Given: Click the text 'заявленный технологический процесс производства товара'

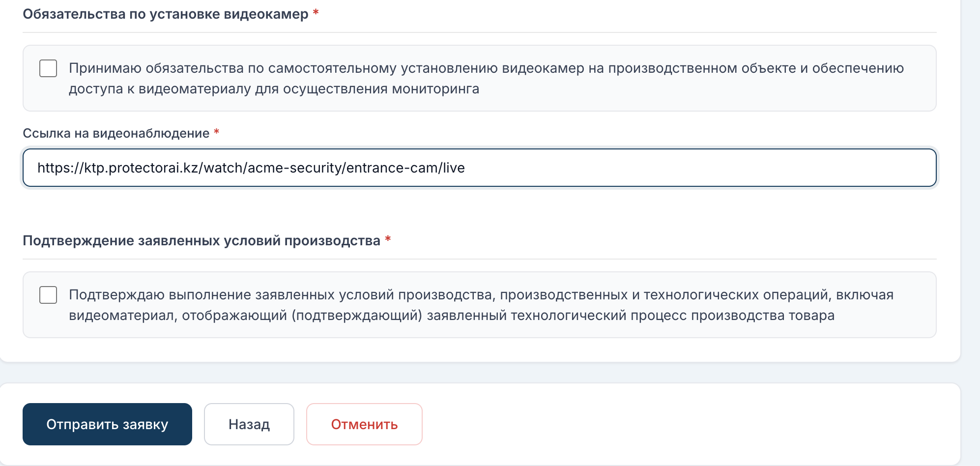Looking at the screenshot, I should tap(631, 316).
